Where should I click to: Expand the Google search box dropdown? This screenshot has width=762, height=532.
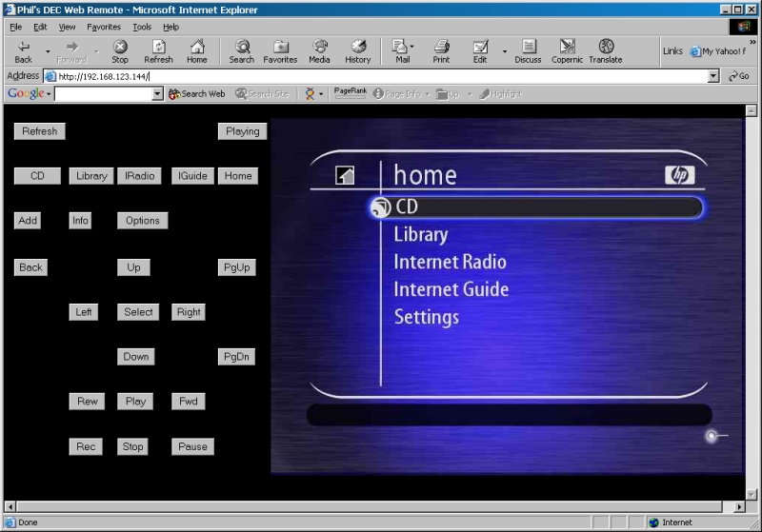[x=157, y=93]
